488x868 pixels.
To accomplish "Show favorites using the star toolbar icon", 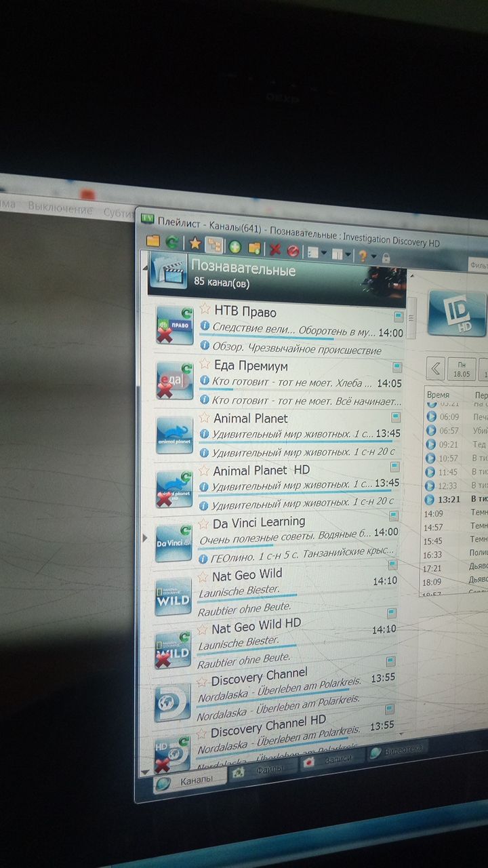I will (x=195, y=243).
